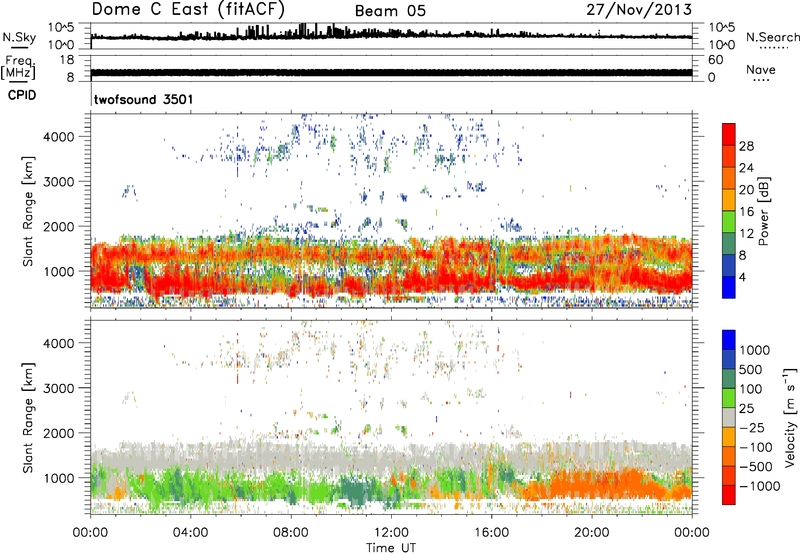800x554 pixels.
Task: Click the '08:00' time tick label
Action: coord(291,533)
